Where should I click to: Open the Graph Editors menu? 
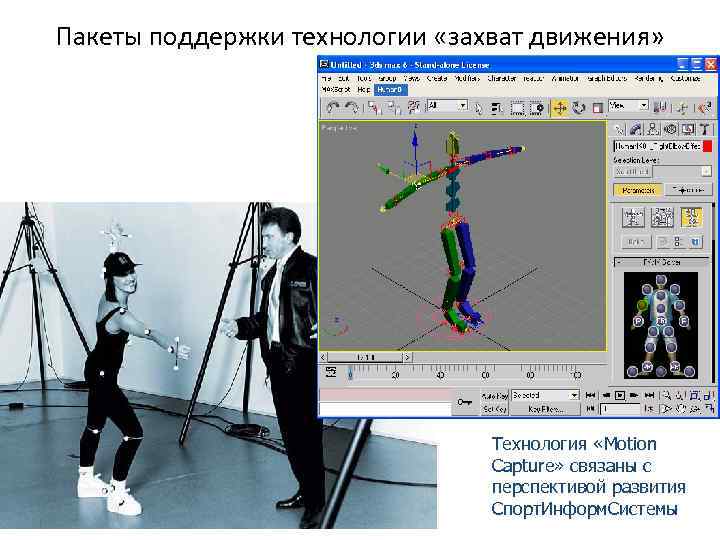tap(606, 79)
